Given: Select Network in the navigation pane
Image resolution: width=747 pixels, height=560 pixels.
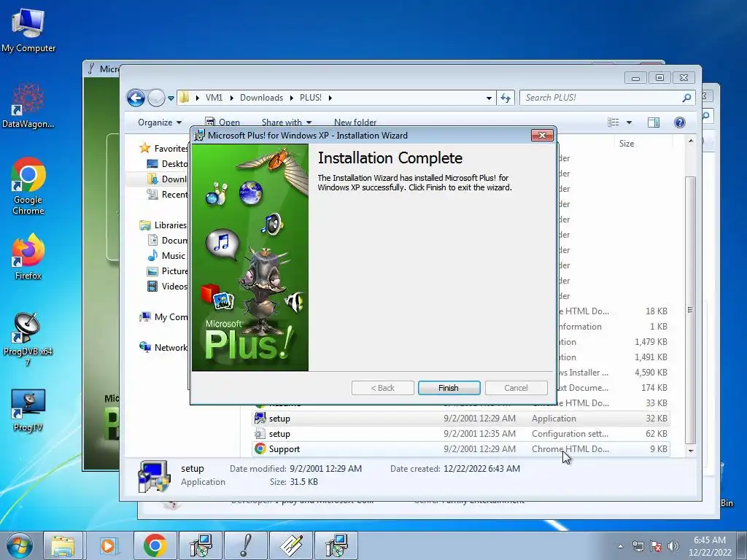Looking at the screenshot, I should click(163, 348).
